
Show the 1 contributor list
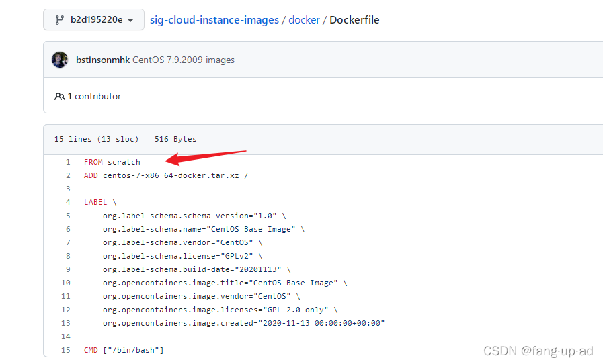(x=94, y=97)
